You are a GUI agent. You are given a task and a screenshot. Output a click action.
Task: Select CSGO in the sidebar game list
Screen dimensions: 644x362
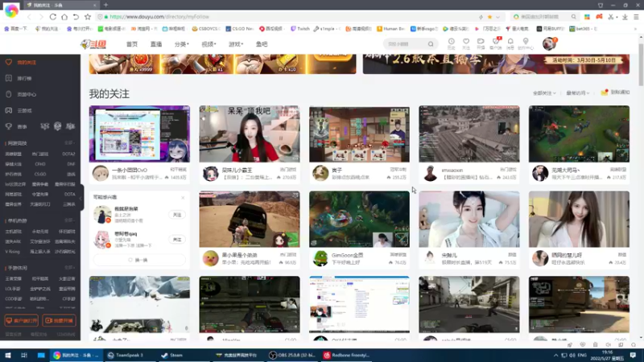pos(40,174)
